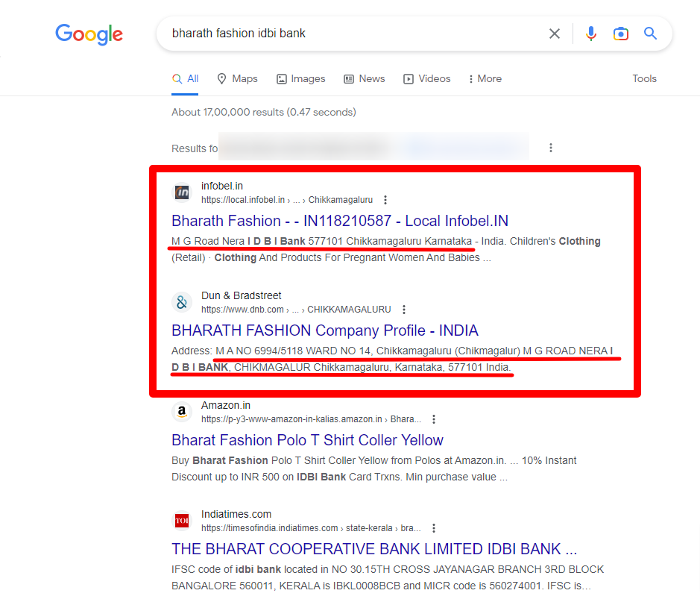Switch to the Maps tab
Image resolution: width=700 pixels, height=605 pixels.
point(237,79)
